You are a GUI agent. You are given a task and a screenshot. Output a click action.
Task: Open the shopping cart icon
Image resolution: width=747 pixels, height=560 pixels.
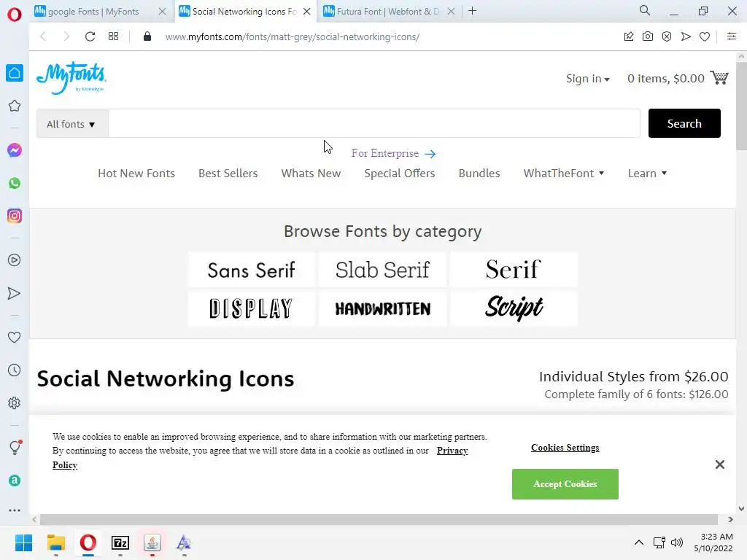tap(719, 77)
